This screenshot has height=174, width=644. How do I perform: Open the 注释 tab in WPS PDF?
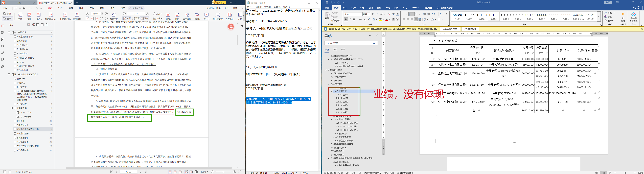(x=92, y=8)
